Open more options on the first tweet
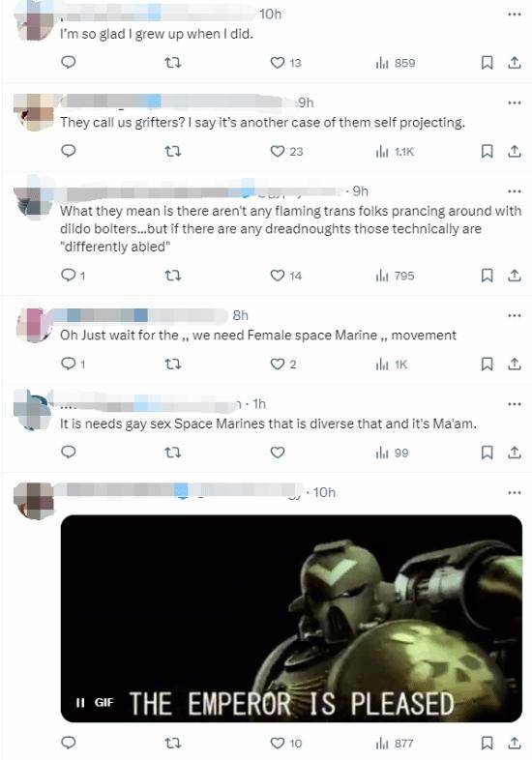Screen dimensions: 532x760 (x=514, y=15)
